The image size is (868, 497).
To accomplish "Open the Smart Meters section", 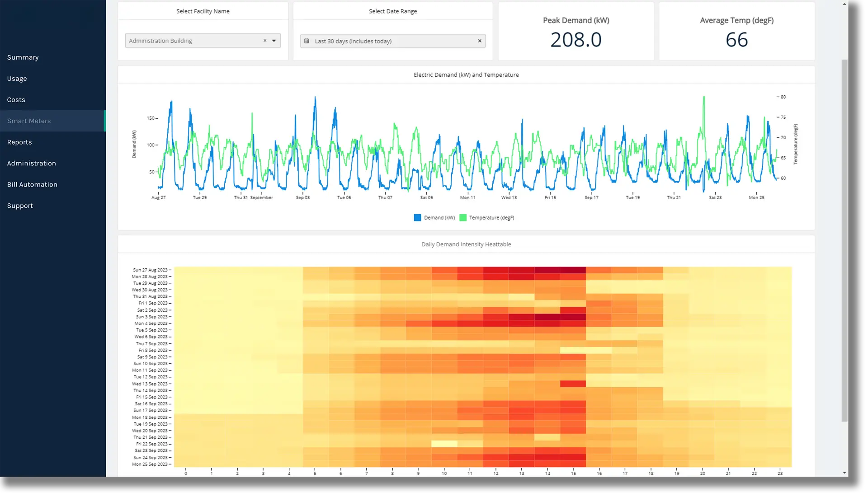I will (x=28, y=121).
